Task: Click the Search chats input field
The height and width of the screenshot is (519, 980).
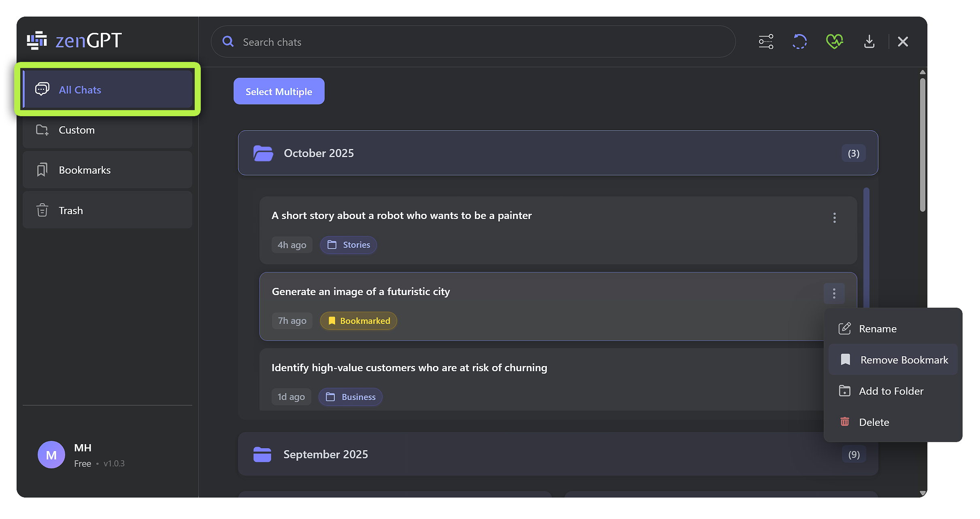Action: click(x=473, y=42)
